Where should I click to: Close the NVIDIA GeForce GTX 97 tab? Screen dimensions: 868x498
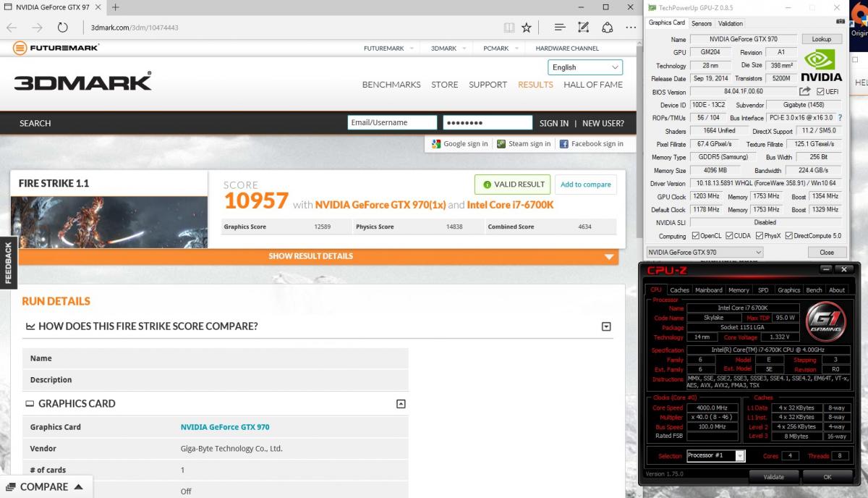[98, 7]
